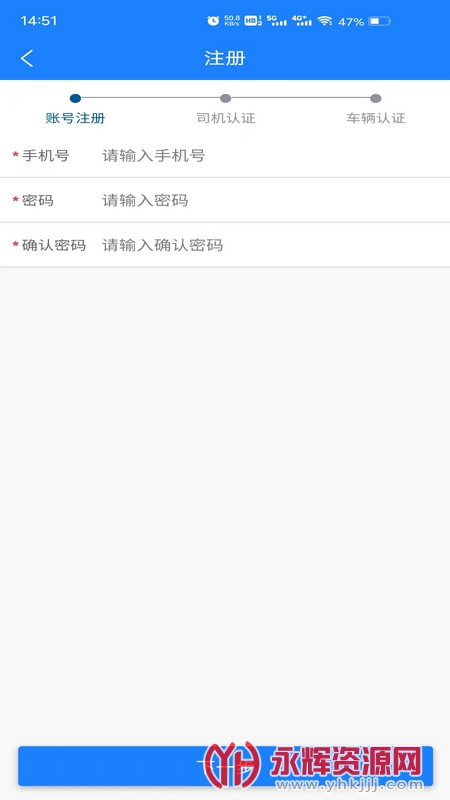Viewport: 450px width, 800px height.
Task: Select the 司机认证 step dot
Action: click(226, 98)
